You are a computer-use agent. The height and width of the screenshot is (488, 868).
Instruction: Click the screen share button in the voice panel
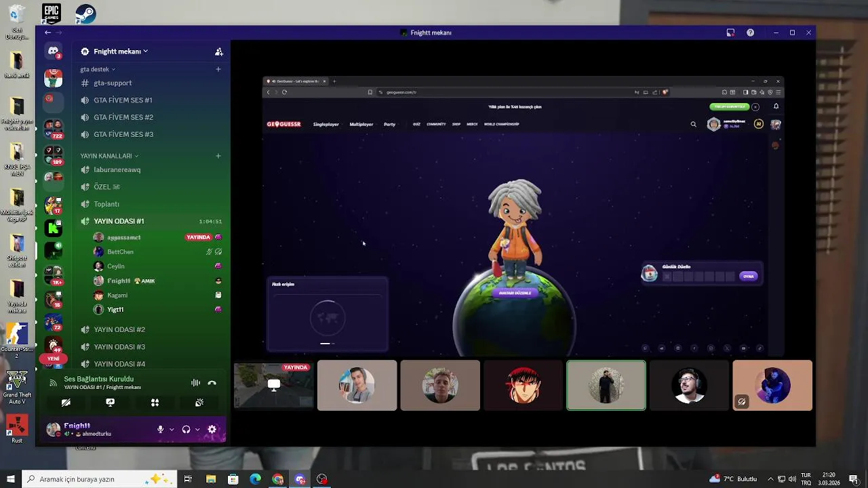pos(111,403)
